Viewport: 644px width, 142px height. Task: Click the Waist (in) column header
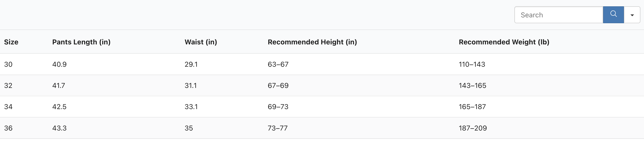click(201, 42)
